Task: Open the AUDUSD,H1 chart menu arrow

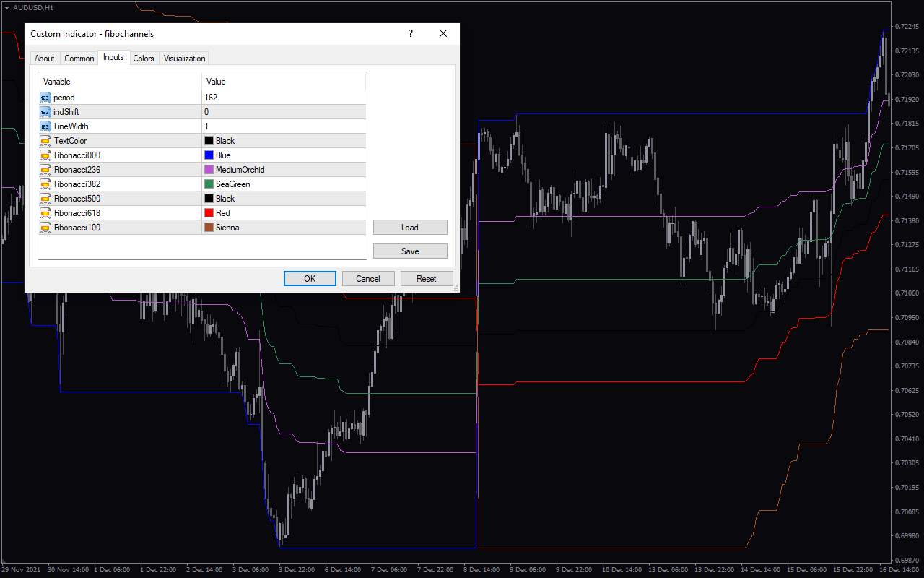Action: point(7,7)
